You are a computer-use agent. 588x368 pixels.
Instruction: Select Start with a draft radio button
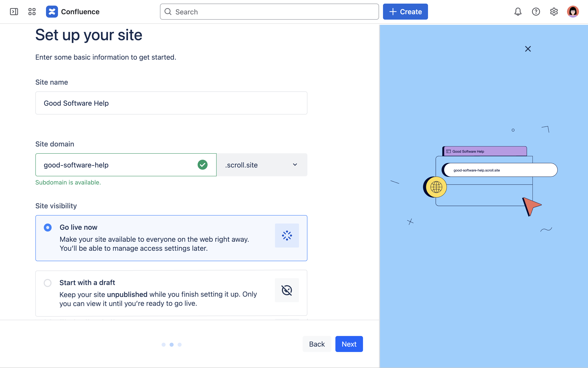(x=48, y=283)
